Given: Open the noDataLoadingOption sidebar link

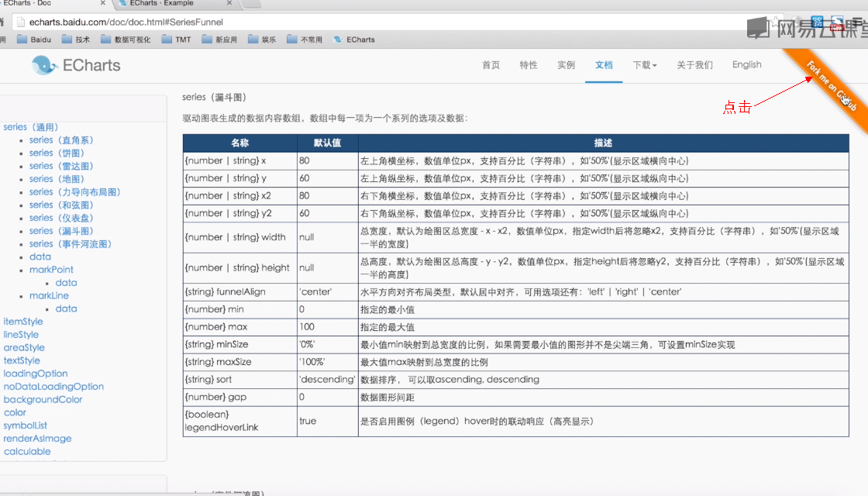Looking at the screenshot, I should (x=53, y=387).
